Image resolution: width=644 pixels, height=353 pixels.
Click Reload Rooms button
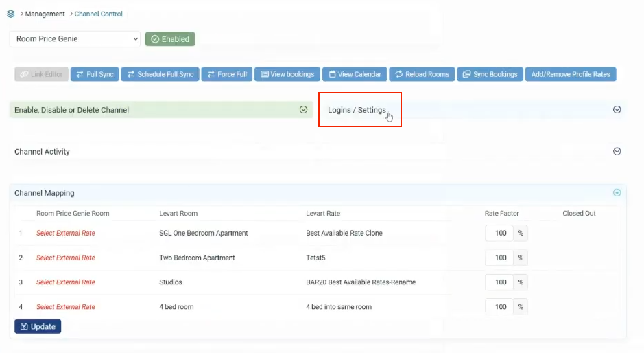click(x=421, y=74)
